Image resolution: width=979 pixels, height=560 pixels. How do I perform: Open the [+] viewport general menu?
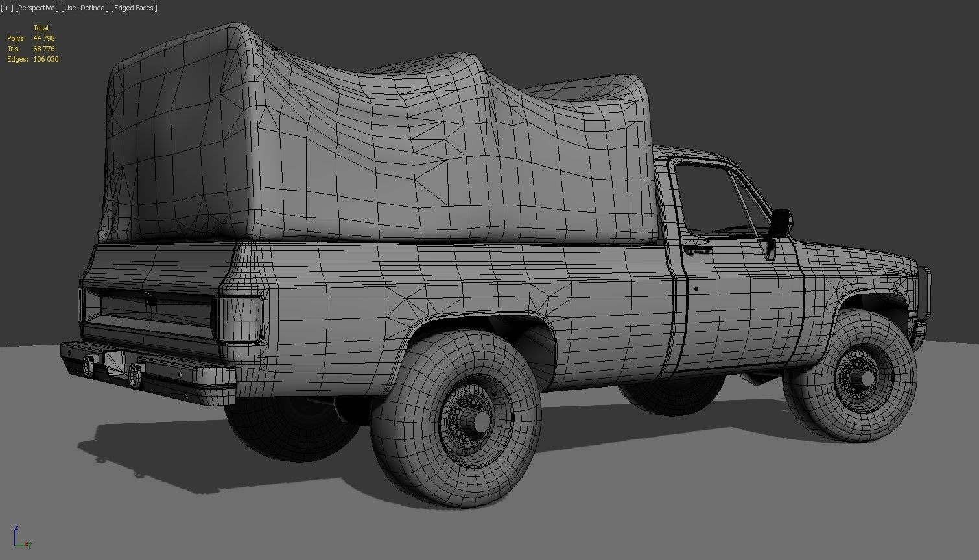[x=6, y=8]
